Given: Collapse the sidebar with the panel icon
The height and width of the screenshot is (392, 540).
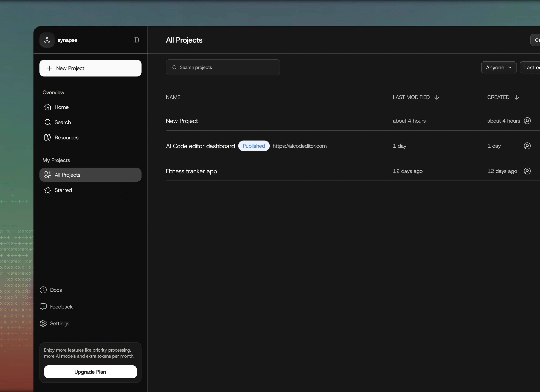Looking at the screenshot, I should 136,40.
